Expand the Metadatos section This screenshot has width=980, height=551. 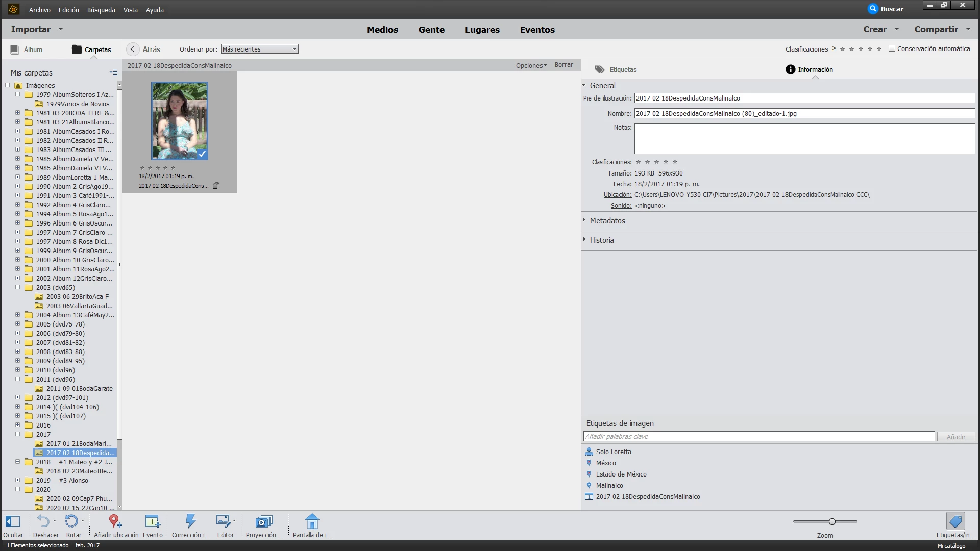pos(607,220)
